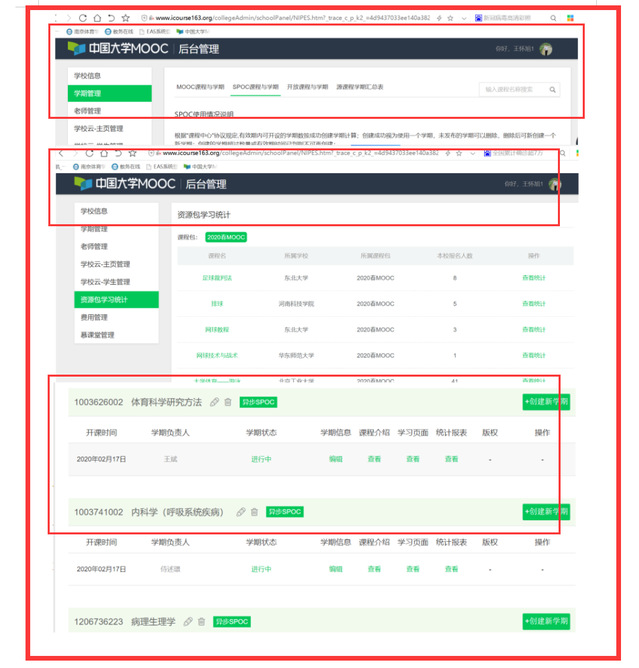This screenshot has height=668, width=639.
Task: Open 开放课程与学期 tab
Action: tap(307, 87)
